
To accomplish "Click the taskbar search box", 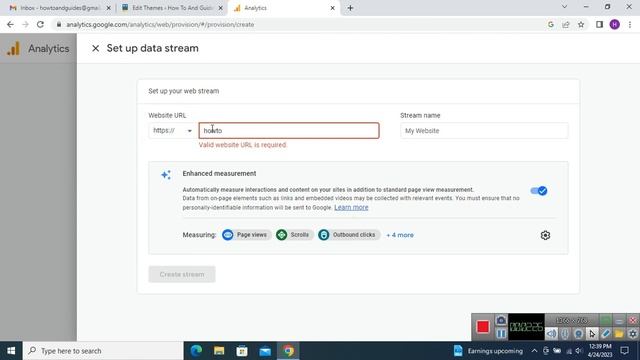I will (x=103, y=351).
